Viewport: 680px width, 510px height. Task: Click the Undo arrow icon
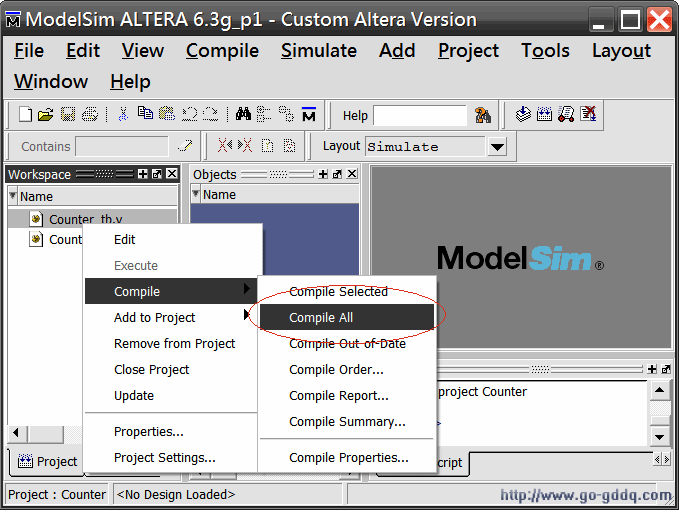190,114
